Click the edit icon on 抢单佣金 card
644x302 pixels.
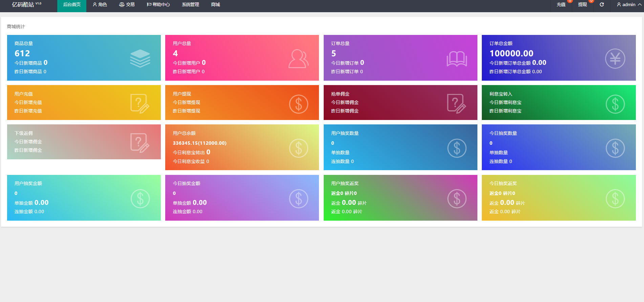(x=456, y=103)
